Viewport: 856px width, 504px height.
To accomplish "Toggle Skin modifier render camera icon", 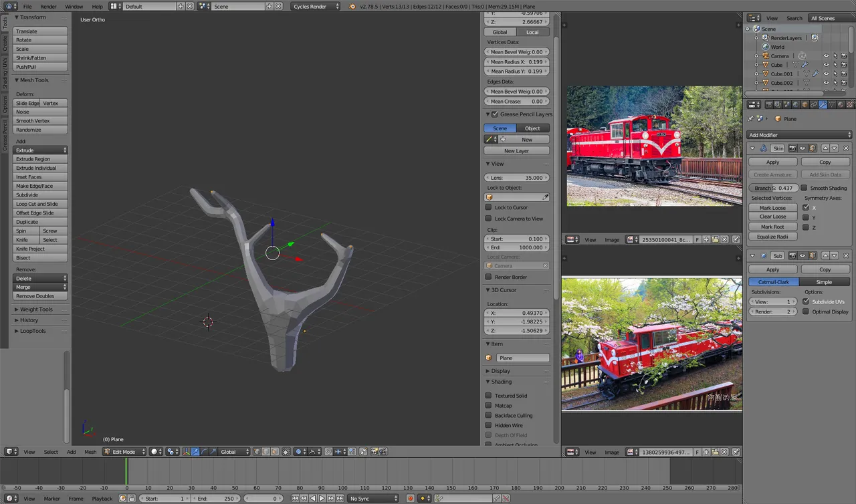I will (793, 148).
